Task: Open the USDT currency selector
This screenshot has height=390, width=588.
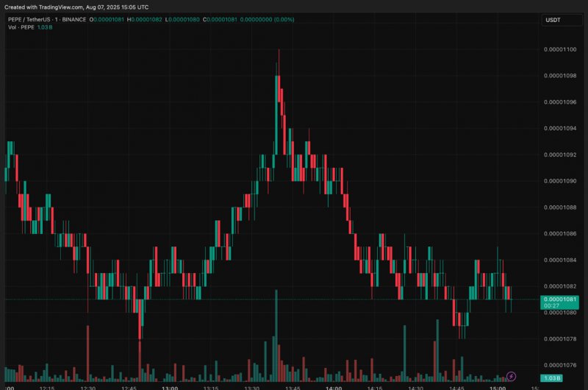Action: click(562, 20)
